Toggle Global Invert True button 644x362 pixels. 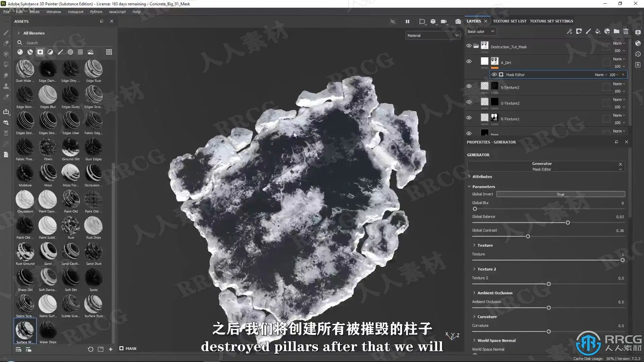[x=560, y=194]
